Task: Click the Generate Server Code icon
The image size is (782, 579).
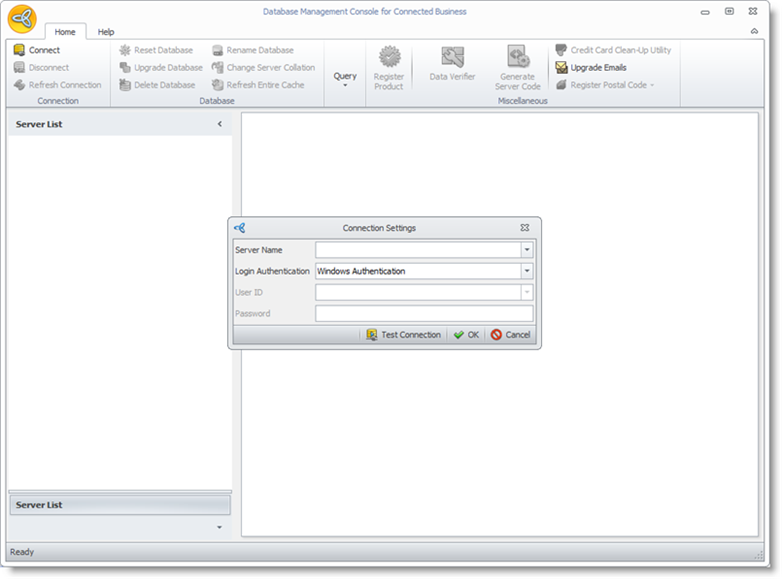Action: pyautogui.click(x=517, y=57)
